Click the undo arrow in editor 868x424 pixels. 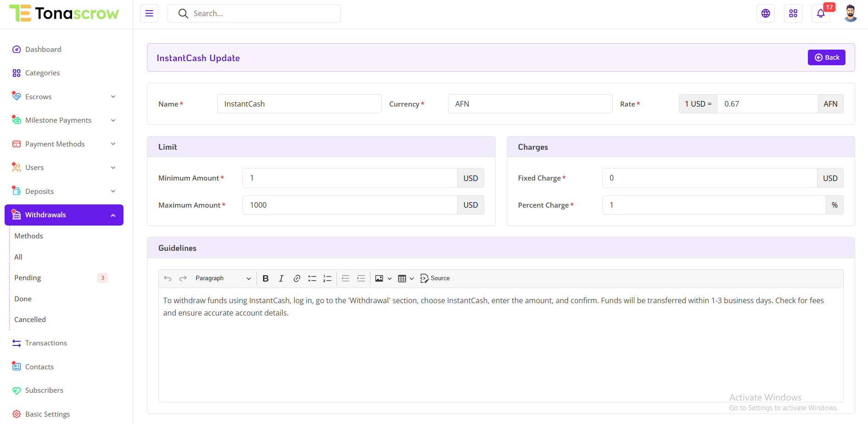coord(168,278)
